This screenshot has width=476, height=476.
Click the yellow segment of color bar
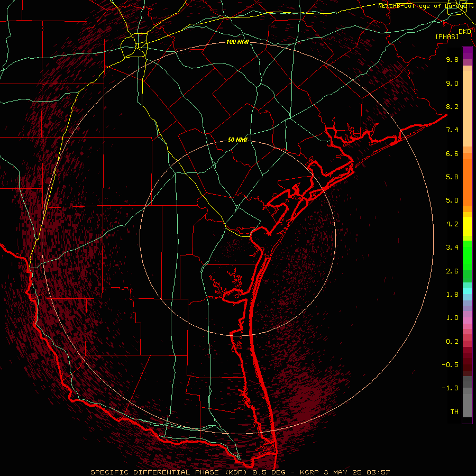click(467, 226)
